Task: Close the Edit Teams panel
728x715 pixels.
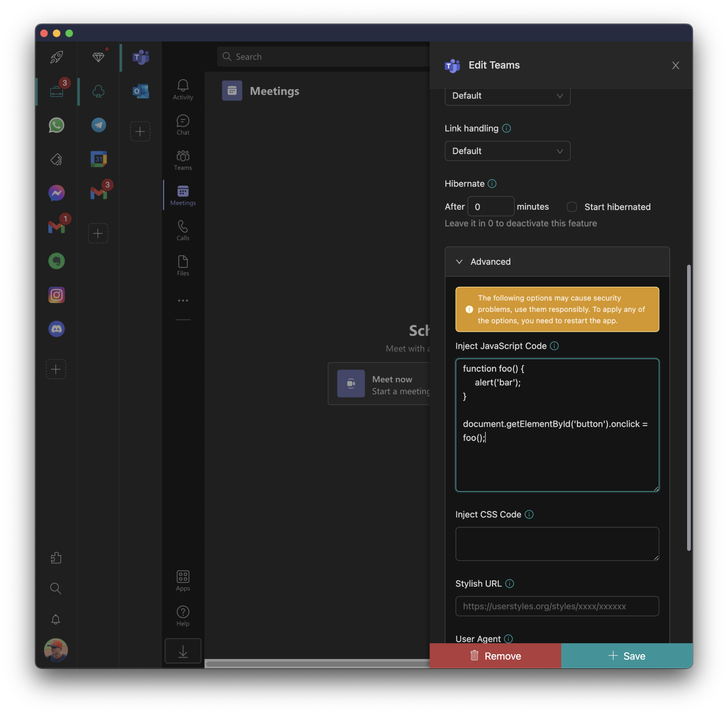Action: [676, 66]
